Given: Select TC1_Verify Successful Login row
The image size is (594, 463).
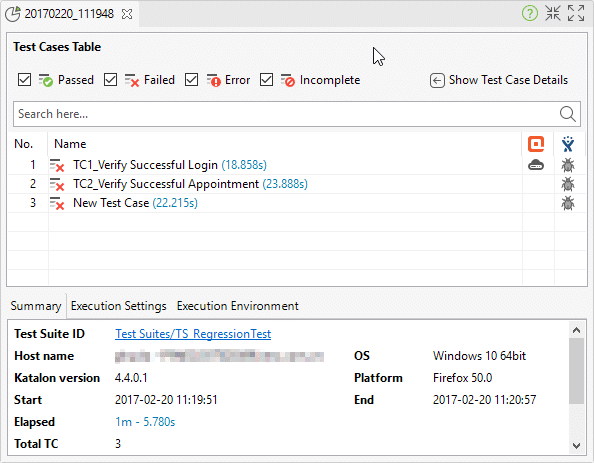Looking at the screenshot, I should (297, 165).
